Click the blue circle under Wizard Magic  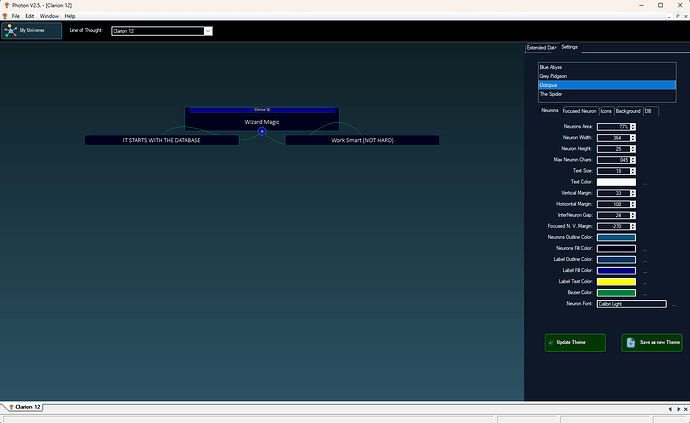pos(262,131)
